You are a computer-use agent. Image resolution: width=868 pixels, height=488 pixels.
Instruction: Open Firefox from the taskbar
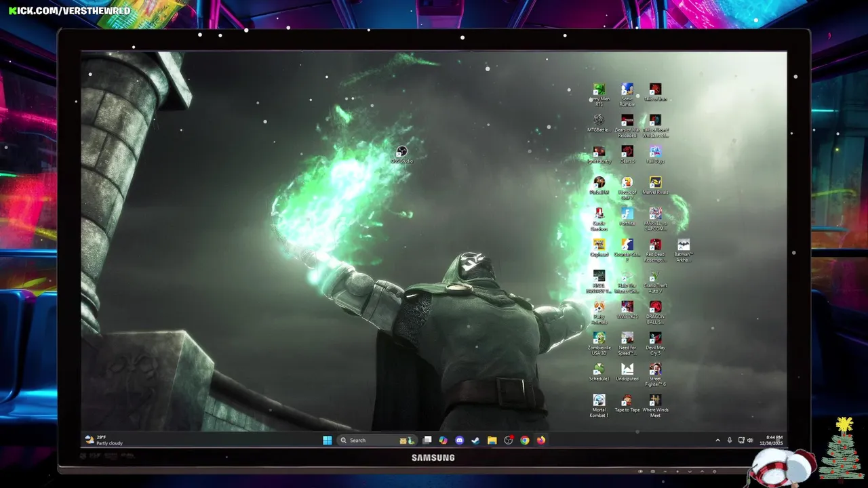pos(541,441)
